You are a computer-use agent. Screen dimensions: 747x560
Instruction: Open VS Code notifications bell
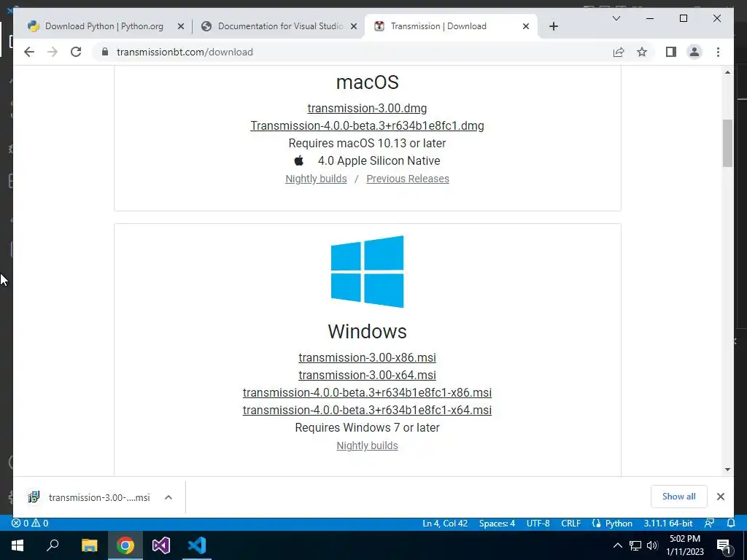point(731,524)
